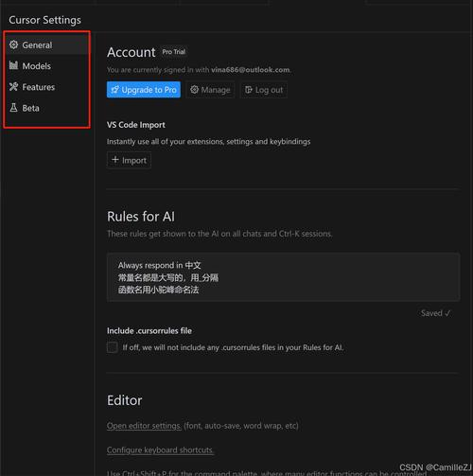Log out of the account
Image resolution: width=473 pixels, height=476 pixels.
pos(264,90)
